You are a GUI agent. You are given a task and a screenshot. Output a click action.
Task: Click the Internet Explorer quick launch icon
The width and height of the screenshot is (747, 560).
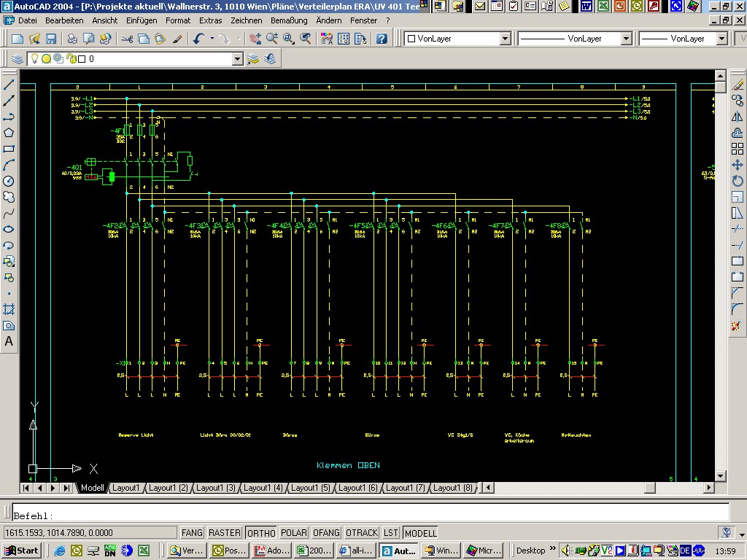click(60, 551)
